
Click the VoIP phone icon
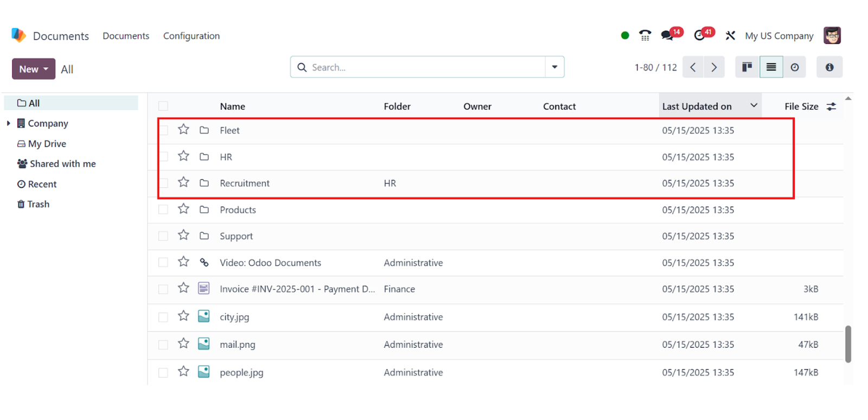pyautogui.click(x=645, y=36)
